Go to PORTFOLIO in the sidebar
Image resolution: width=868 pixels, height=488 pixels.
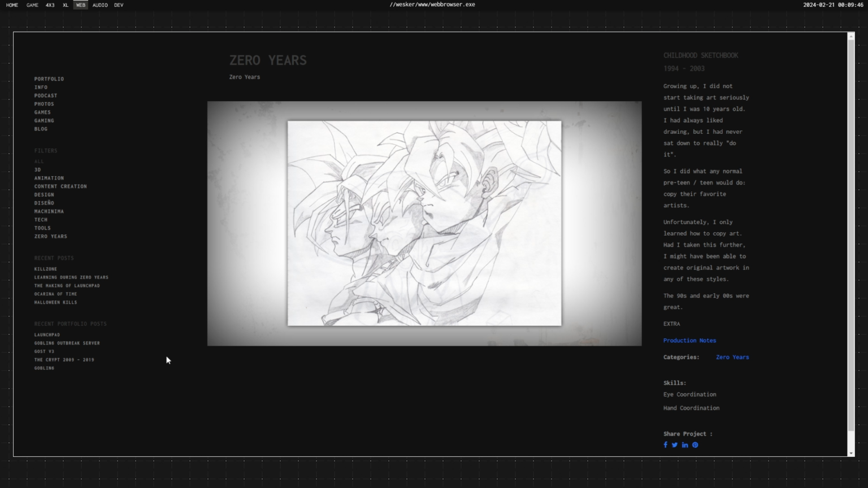[49, 79]
